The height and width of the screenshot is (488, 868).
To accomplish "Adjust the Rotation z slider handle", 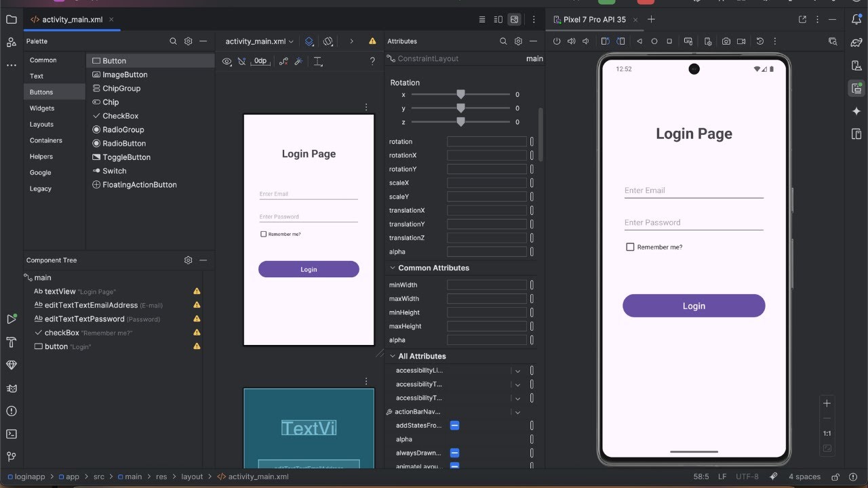I will point(460,122).
